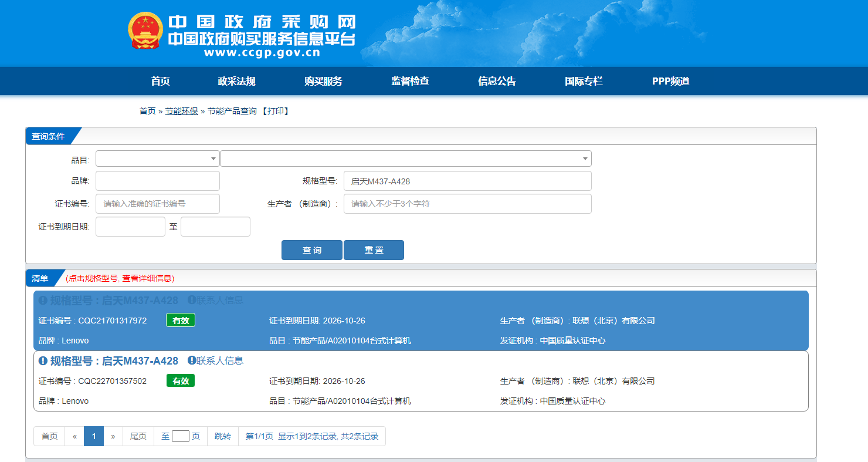Click the 生产者（制造商） manufacturer input
The height and width of the screenshot is (462, 868).
[467, 204]
